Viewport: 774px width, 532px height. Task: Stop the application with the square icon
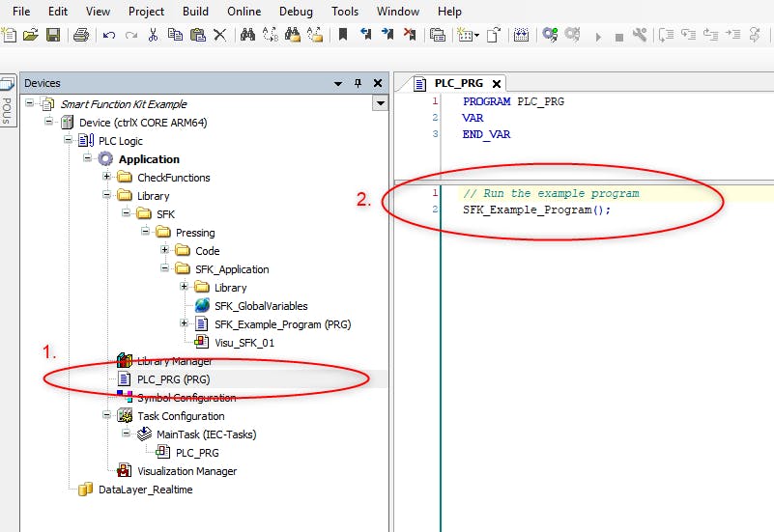pyautogui.click(x=619, y=38)
